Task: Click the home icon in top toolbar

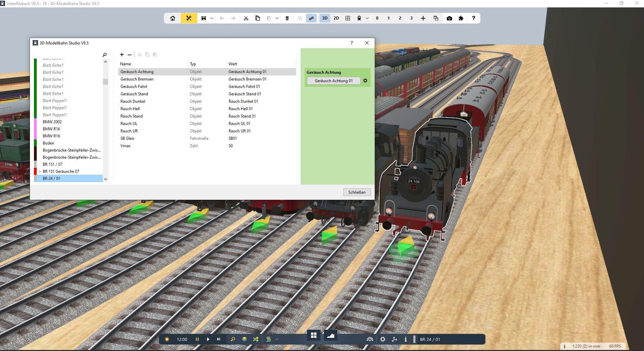Action: 173,18
